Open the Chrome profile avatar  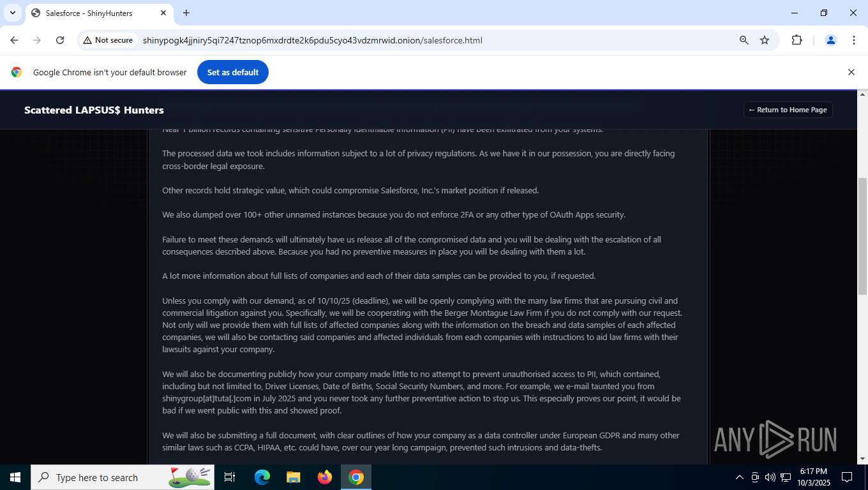pos(831,40)
